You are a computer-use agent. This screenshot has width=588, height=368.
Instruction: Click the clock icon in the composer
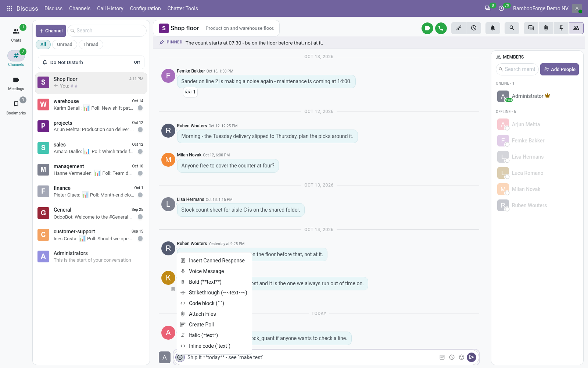click(452, 357)
